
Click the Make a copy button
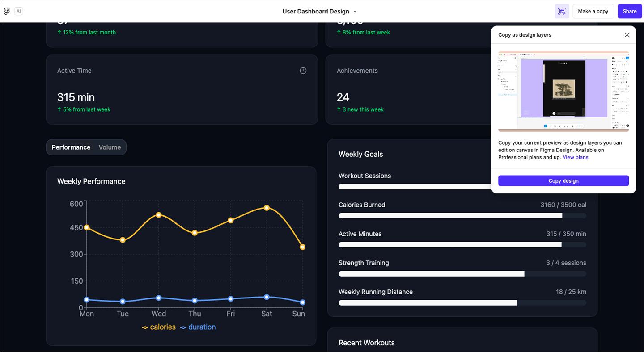coord(593,11)
